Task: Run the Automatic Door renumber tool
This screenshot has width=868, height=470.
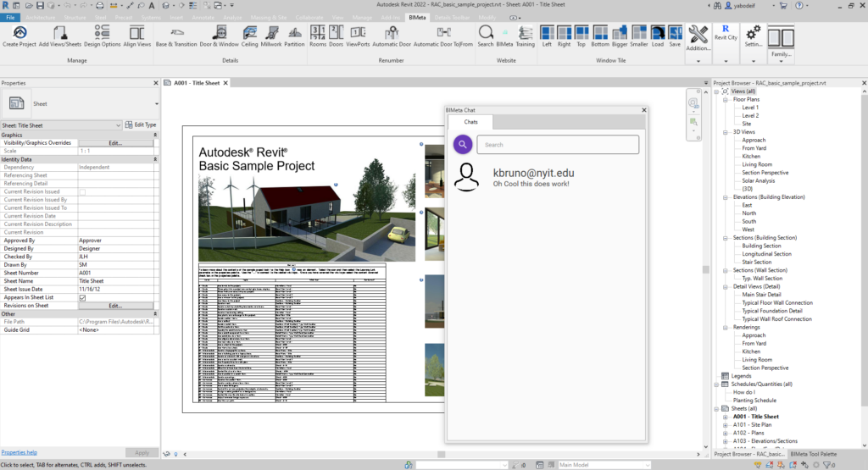Action: pos(392,36)
